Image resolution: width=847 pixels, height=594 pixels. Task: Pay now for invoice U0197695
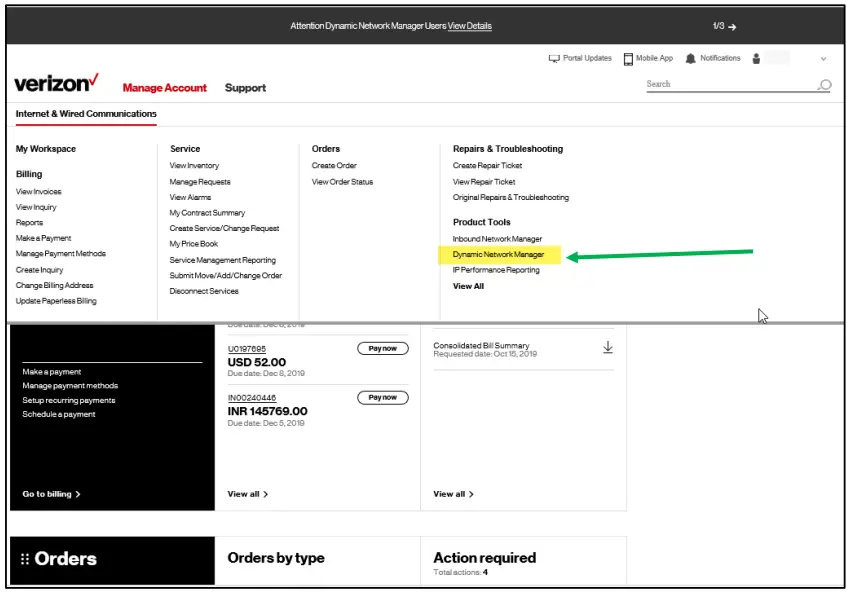point(382,348)
